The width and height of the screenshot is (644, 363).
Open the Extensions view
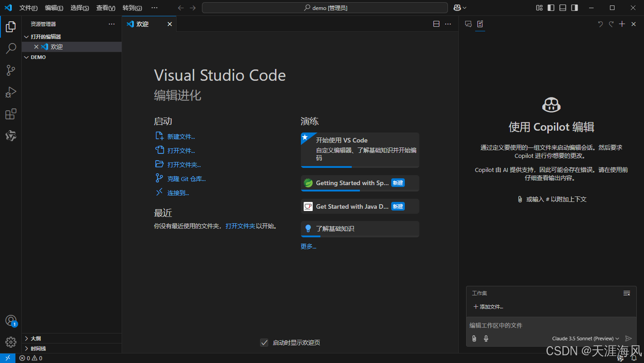coord(11,114)
